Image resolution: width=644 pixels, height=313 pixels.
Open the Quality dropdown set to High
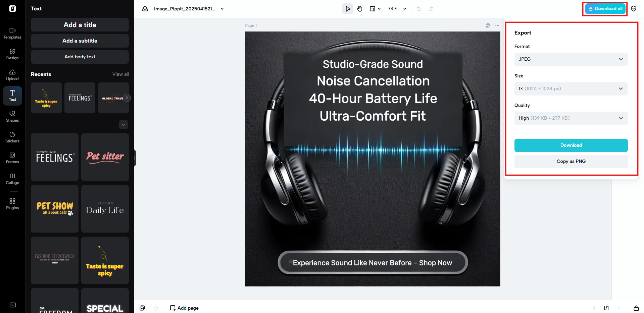571,118
